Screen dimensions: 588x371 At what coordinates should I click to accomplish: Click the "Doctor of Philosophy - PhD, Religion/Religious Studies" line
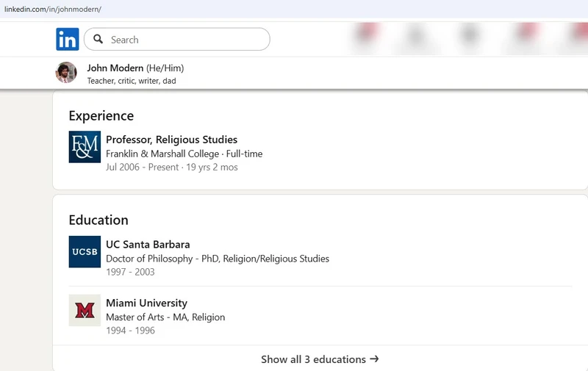(x=218, y=259)
